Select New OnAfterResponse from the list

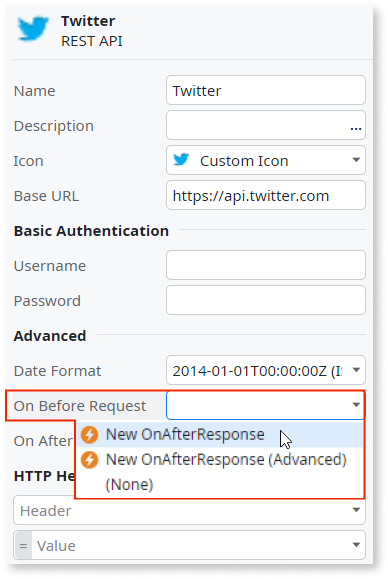coord(220,435)
